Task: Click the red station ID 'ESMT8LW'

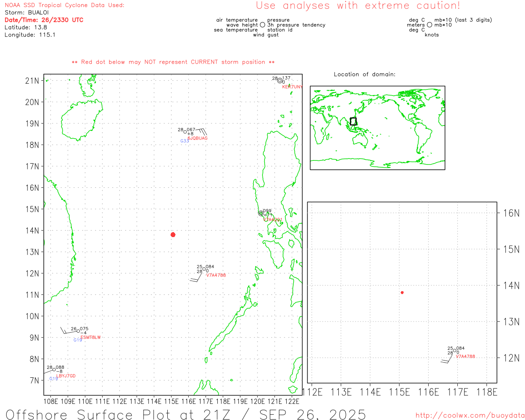Action: click(91, 338)
